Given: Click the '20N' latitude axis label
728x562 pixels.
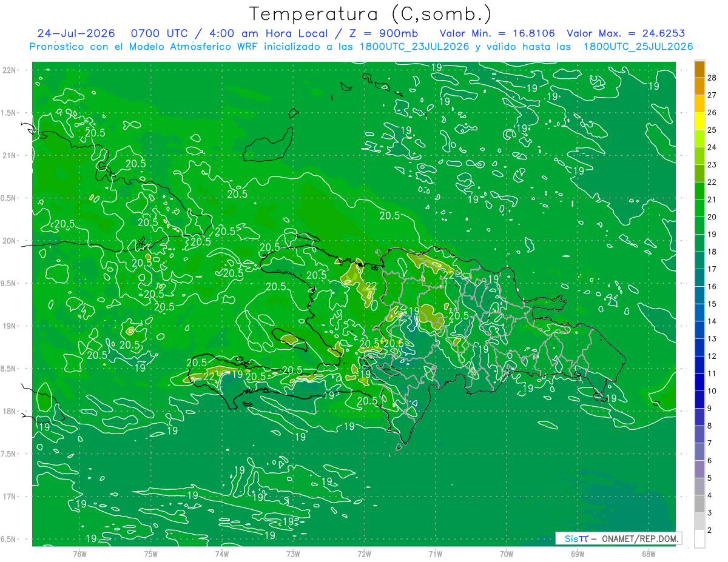Looking at the screenshot, I should 9,241.
